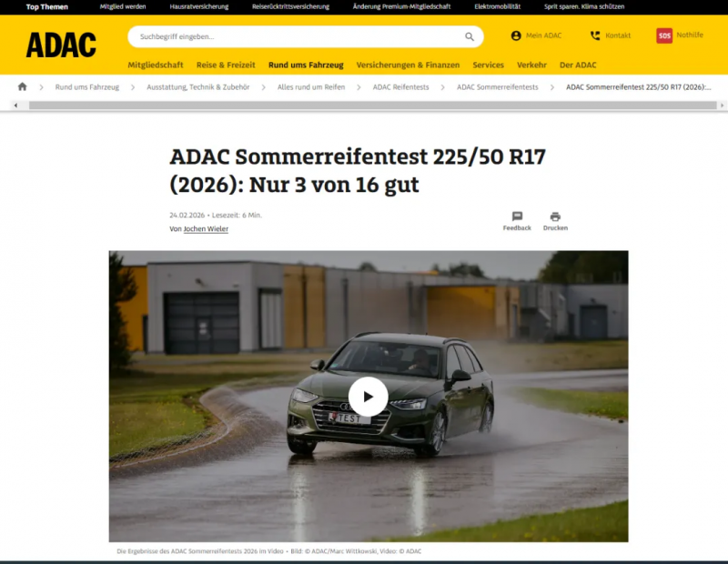
Task: Click the Feedback speech bubble icon
Action: [517, 217]
